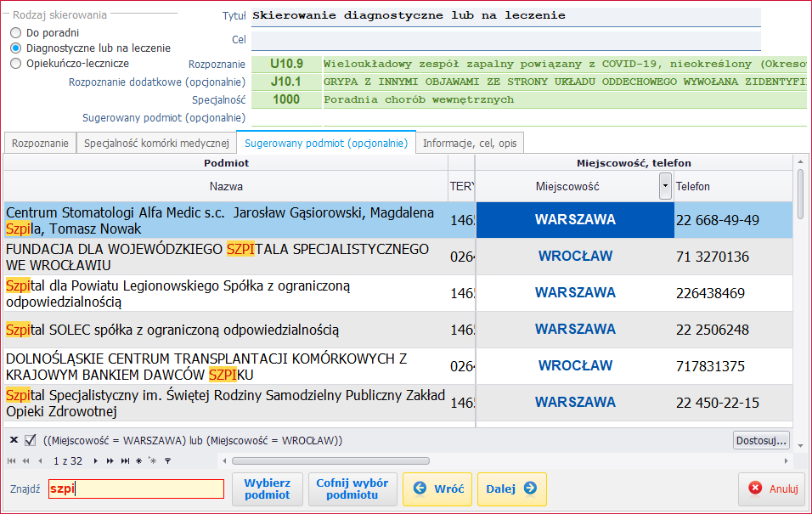Uncheck the active filter checkbox
Viewport: 812px width, 514px height.
[x=31, y=440]
